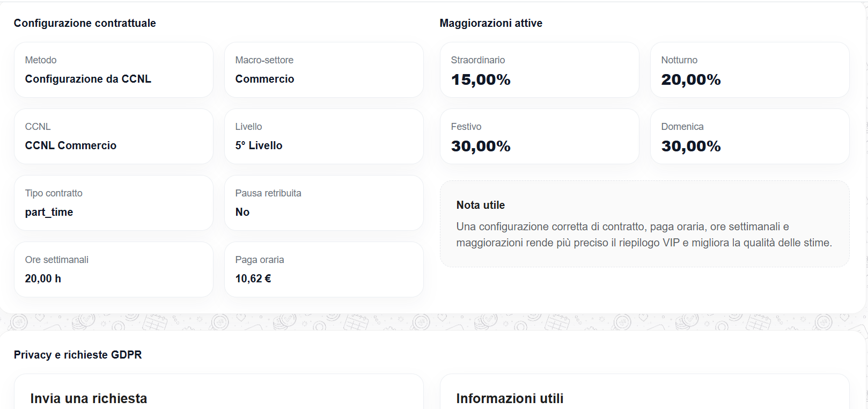Click the CCNL Commercio card

(113, 136)
